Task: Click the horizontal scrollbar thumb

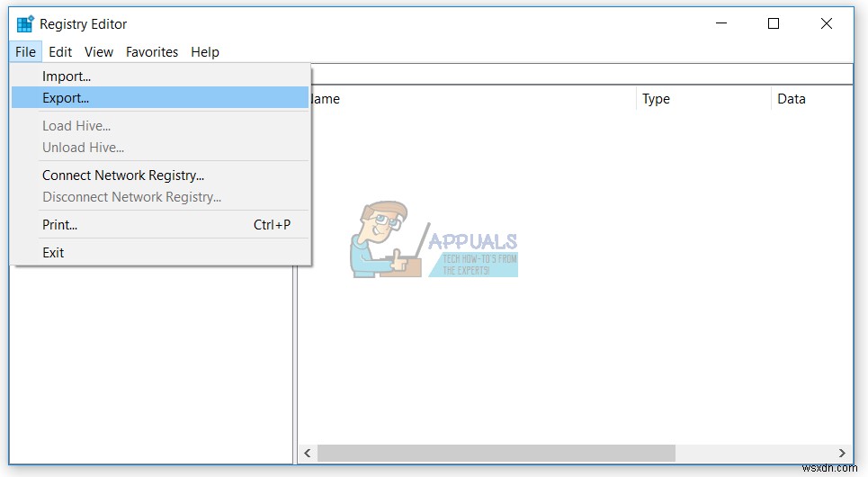Action: coord(496,454)
